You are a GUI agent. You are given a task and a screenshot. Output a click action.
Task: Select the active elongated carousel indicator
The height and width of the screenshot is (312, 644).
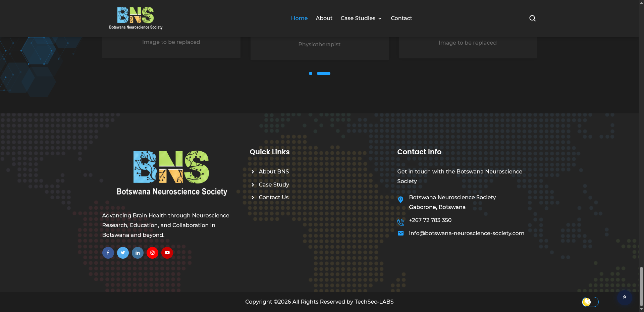tap(324, 73)
